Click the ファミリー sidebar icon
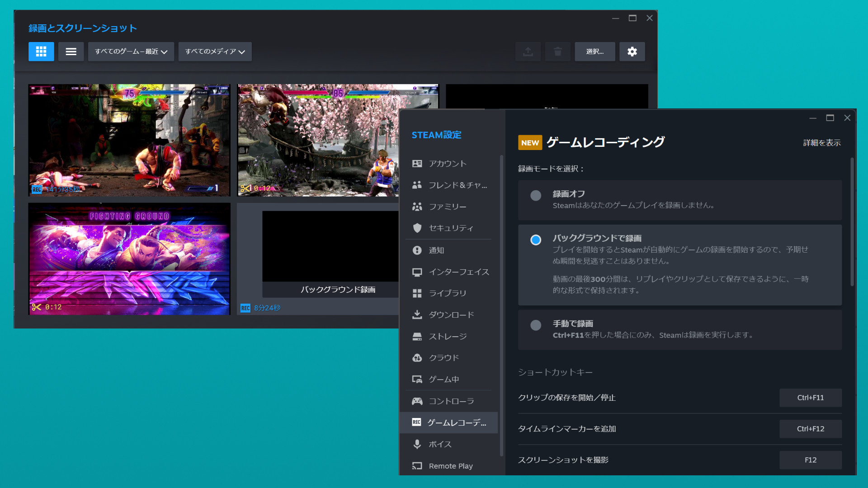 click(x=417, y=206)
